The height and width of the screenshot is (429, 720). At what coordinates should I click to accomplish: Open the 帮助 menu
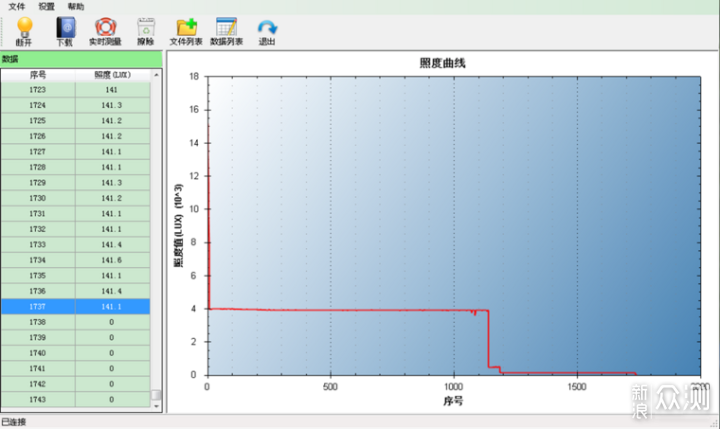coord(76,6)
